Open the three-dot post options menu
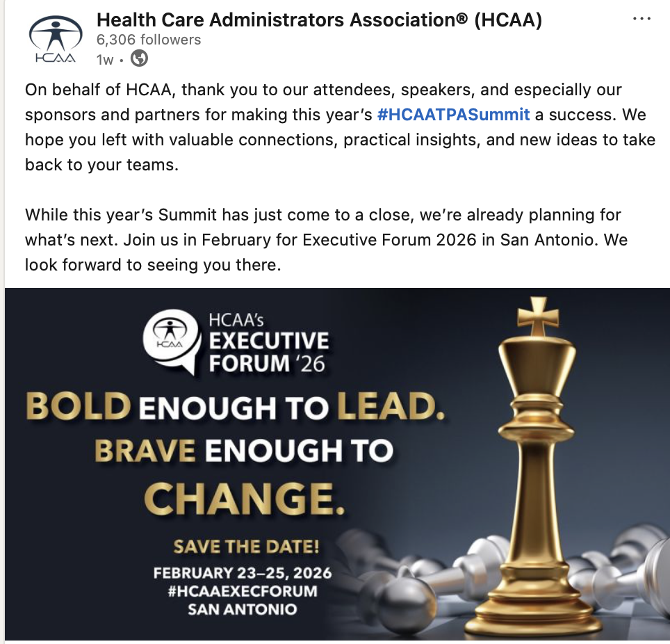670x644 pixels. point(642,19)
